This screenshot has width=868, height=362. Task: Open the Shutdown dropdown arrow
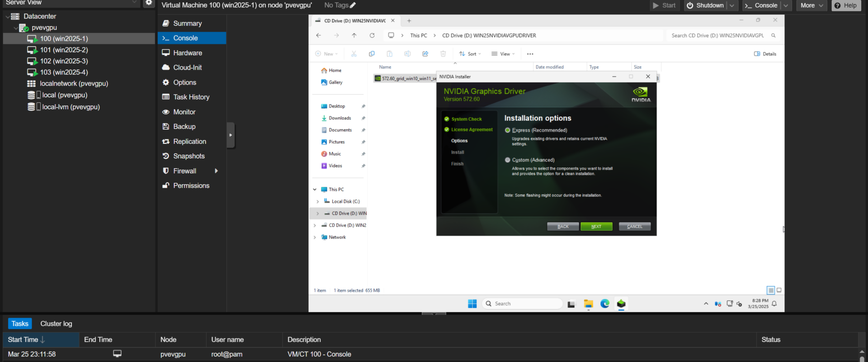point(732,5)
